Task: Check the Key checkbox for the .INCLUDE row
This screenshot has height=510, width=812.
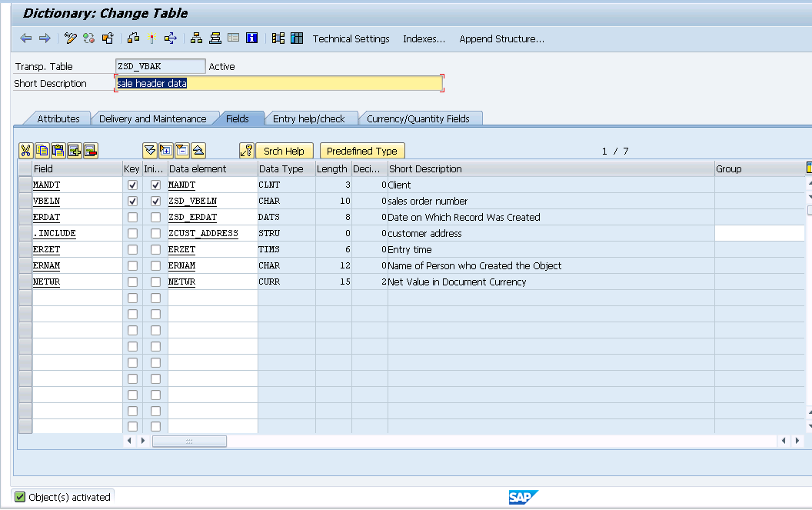Action: pyautogui.click(x=132, y=233)
